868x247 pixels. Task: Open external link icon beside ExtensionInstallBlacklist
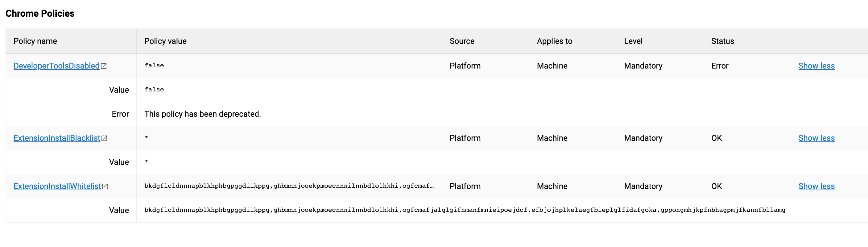[105, 138]
